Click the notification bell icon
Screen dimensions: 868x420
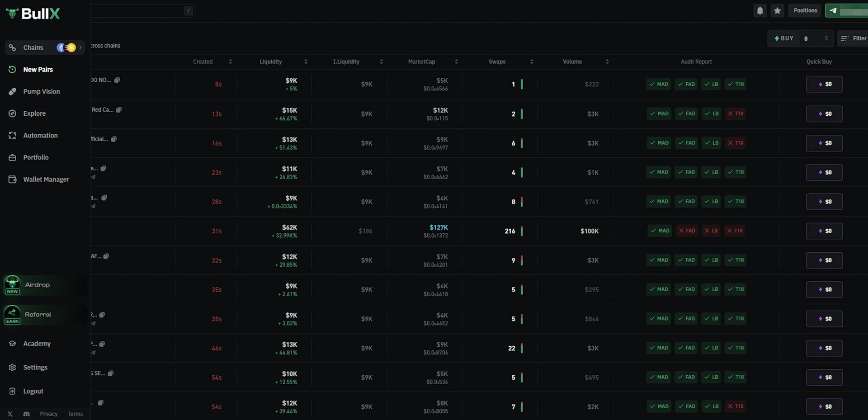pos(760,10)
